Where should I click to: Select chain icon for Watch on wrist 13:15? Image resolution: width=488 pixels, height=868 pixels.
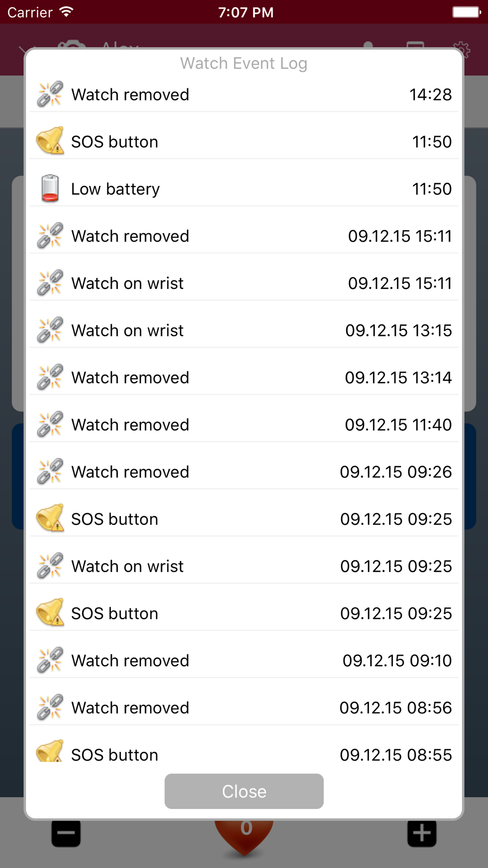pyautogui.click(x=50, y=330)
